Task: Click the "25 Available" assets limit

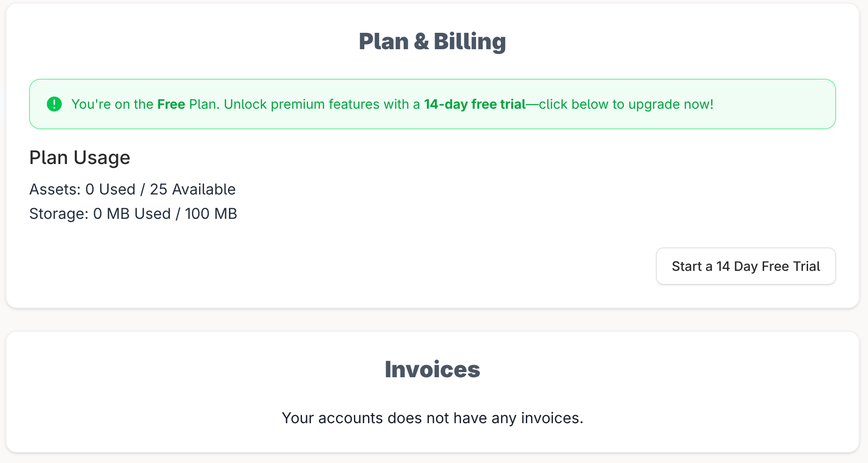Action: (192, 189)
